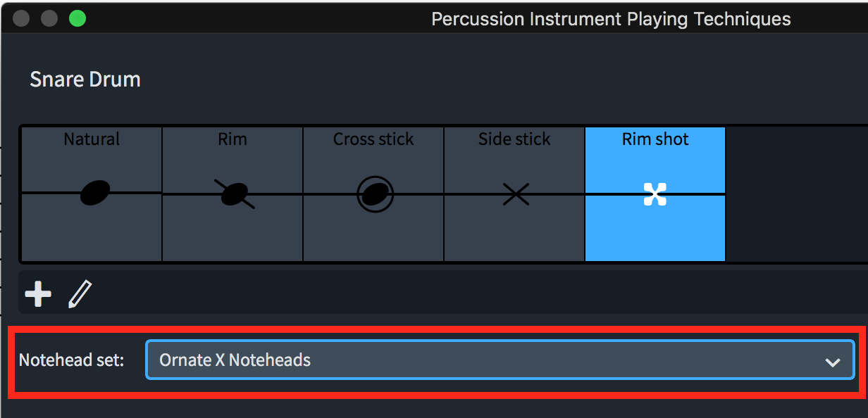Screen dimensions: 868x418
Task: Select the Natural oval notehead symbol
Action: click(95, 193)
